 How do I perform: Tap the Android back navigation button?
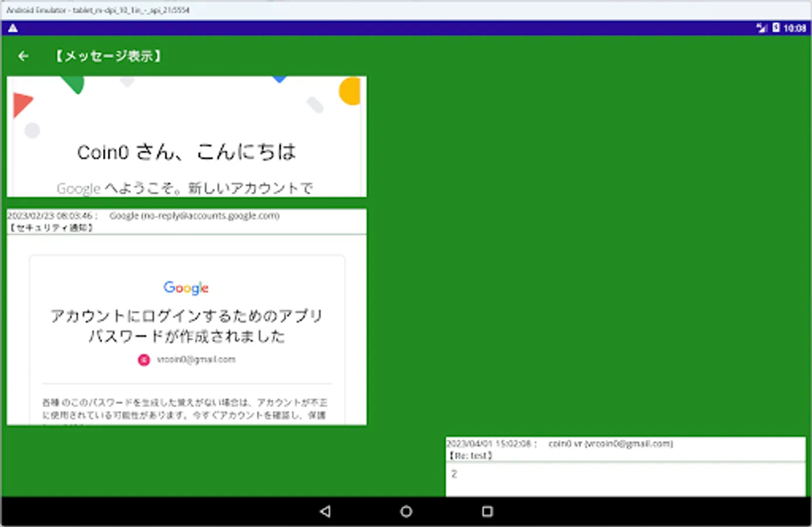click(325, 511)
